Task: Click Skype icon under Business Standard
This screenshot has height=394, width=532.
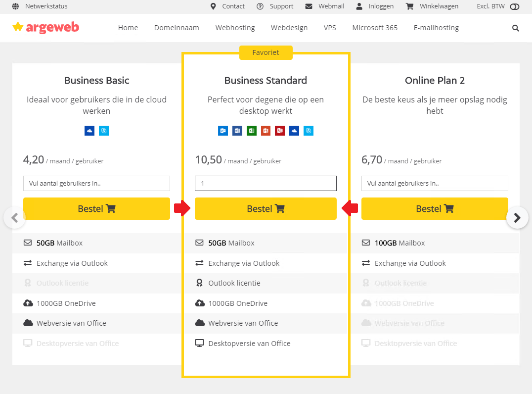Action: tap(309, 131)
